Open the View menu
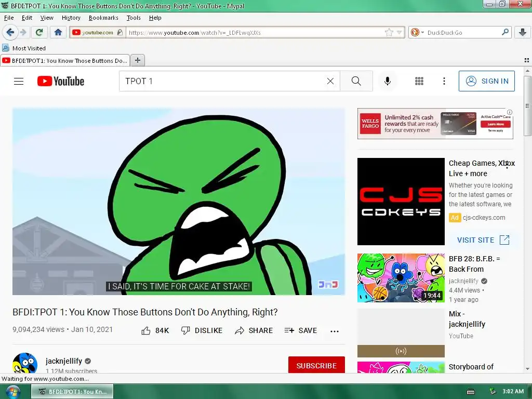 coord(47,18)
